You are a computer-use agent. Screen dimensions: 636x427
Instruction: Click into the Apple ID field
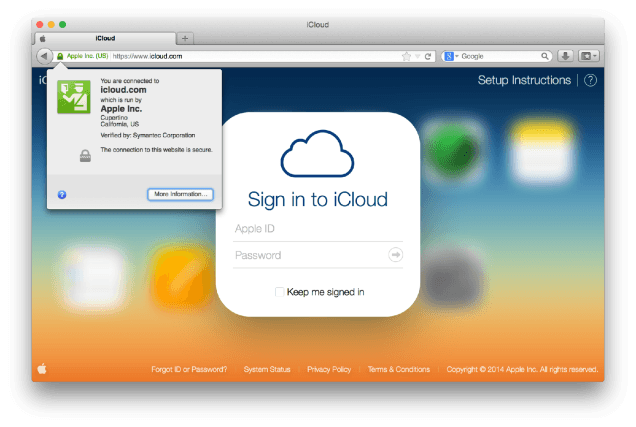pyautogui.click(x=318, y=229)
